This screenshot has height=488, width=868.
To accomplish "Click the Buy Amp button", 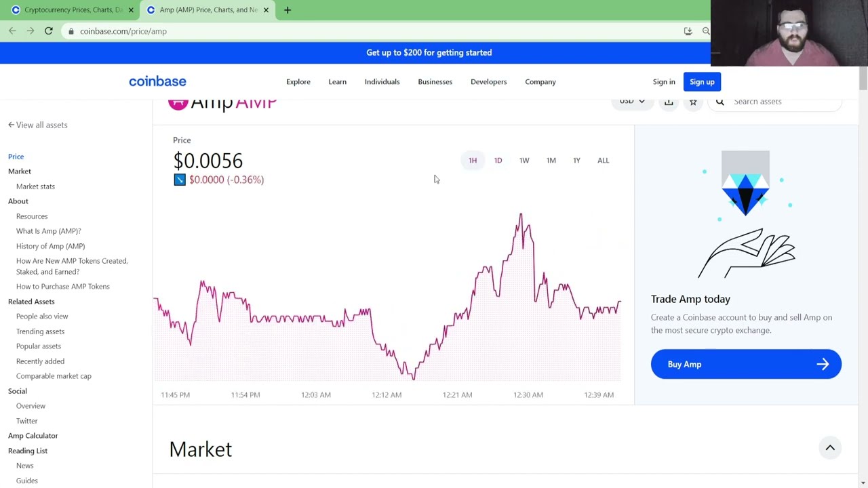I will point(746,365).
